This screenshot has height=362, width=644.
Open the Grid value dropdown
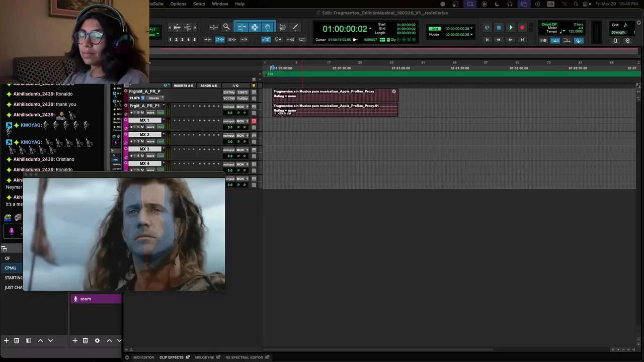coord(471,29)
